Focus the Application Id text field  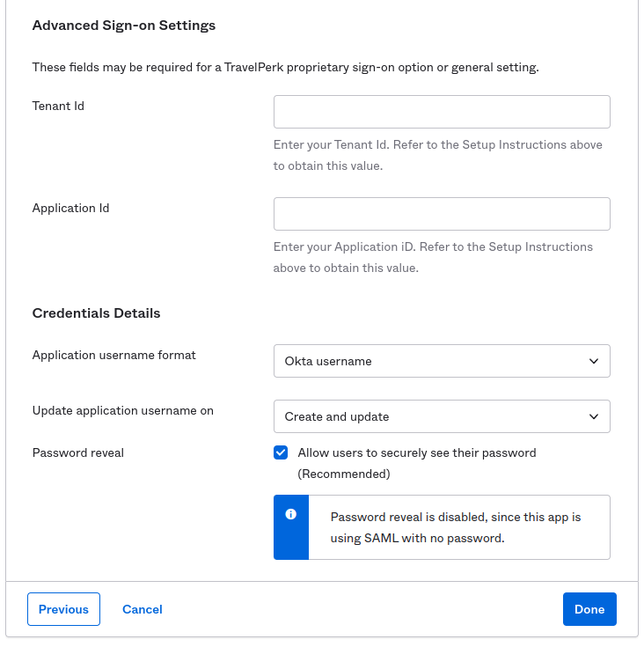(x=442, y=214)
